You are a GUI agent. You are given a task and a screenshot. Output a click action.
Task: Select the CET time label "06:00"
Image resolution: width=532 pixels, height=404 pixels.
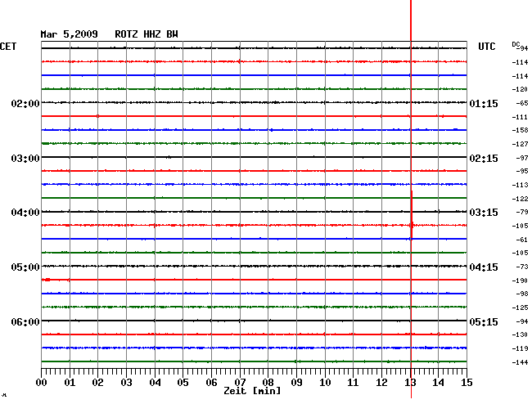[x=25, y=321]
